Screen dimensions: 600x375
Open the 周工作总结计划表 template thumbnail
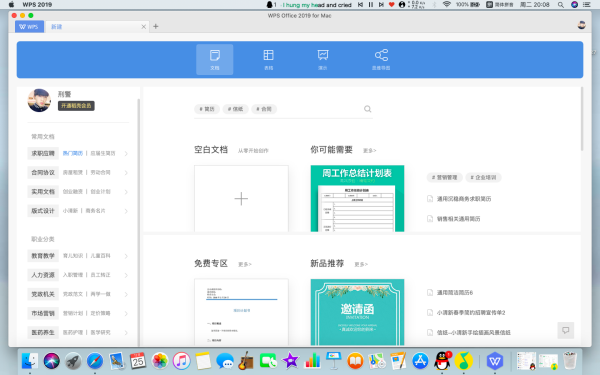click(x=357, y=199)
